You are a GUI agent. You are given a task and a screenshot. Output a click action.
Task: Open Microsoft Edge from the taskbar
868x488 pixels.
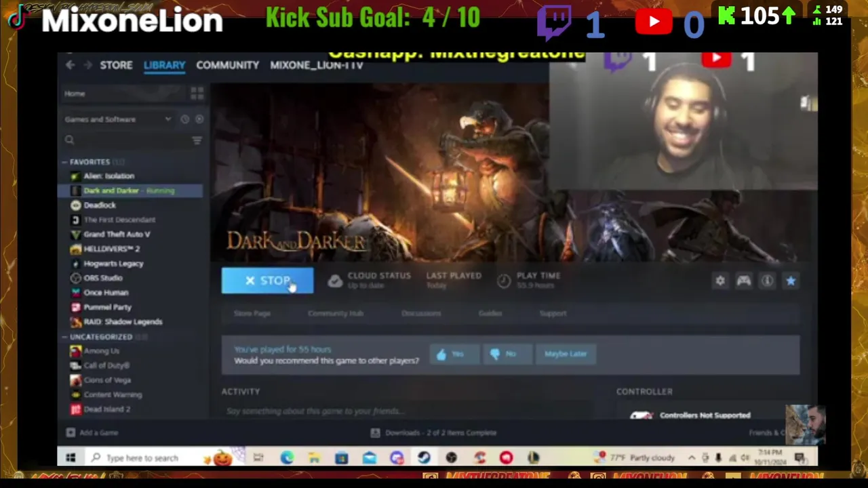click(287, 458)
